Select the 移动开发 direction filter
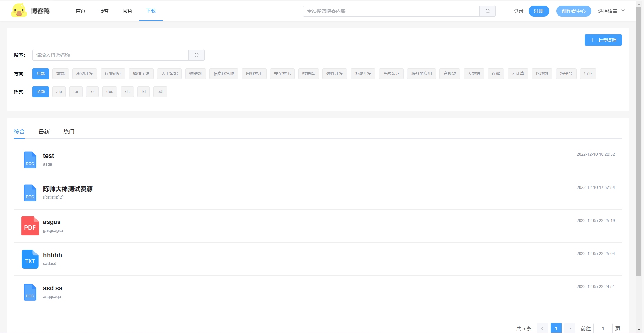Screen dimensions: 644x333 point(85,74)
